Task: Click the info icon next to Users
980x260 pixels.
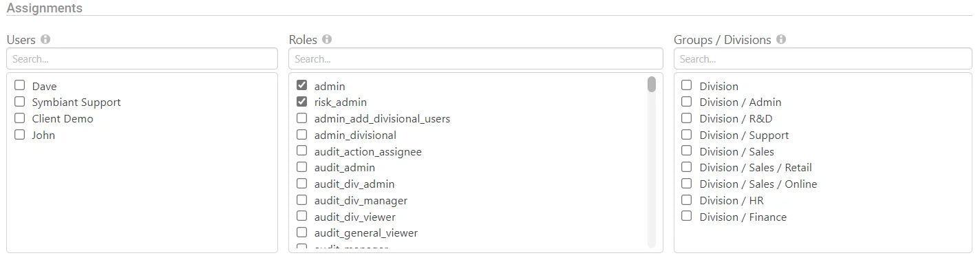Action: 45,39
